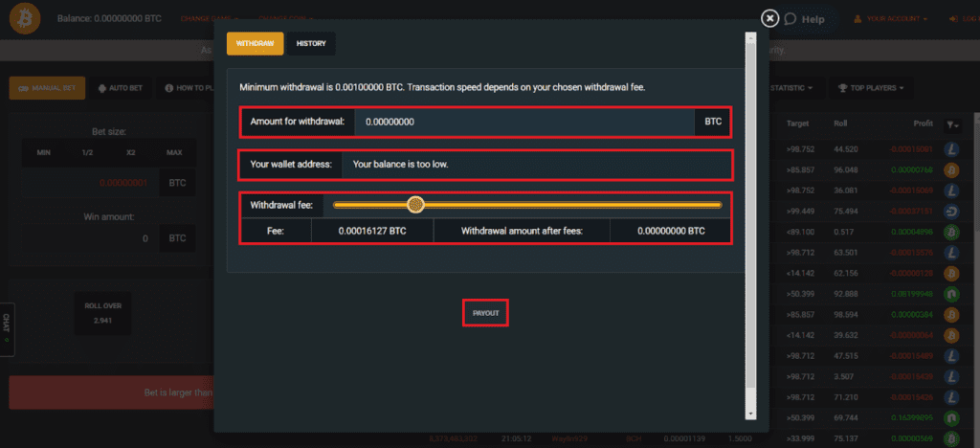
Task: Click coin icon in row with roll 63.501
Action: pyautogui.click(x=951, y=253)
